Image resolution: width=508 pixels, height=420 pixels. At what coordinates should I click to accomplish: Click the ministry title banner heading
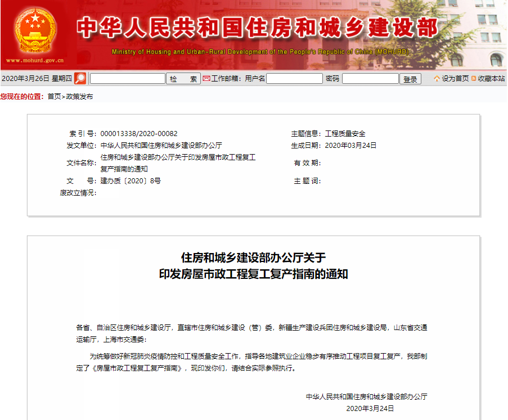pyautogui.click(x=257, y=27)
